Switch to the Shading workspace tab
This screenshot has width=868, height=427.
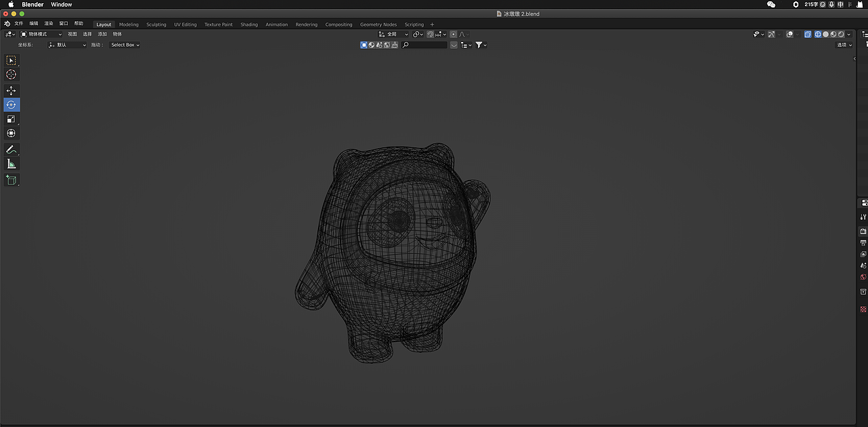pyautogui.click(x=249, y=24)
